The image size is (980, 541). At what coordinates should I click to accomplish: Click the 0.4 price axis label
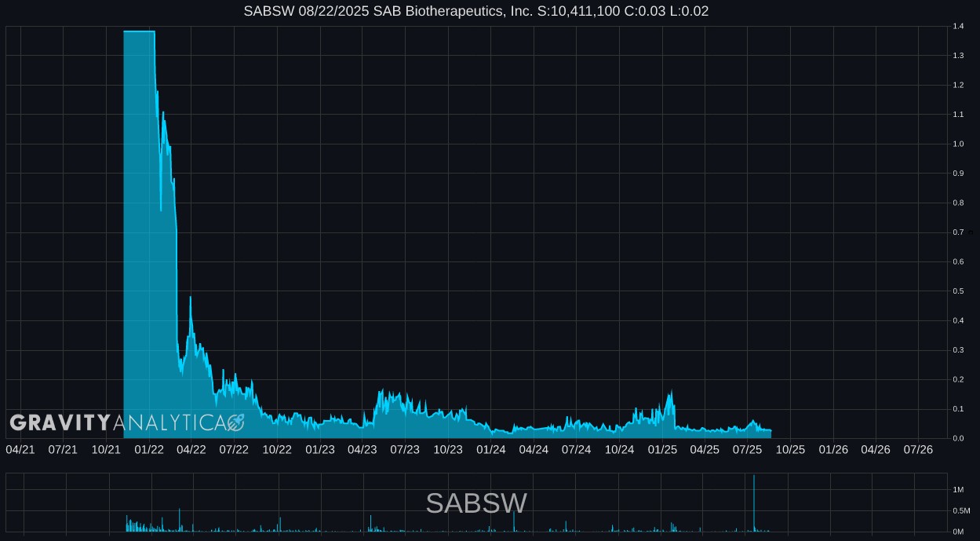[x=958, y=320]
